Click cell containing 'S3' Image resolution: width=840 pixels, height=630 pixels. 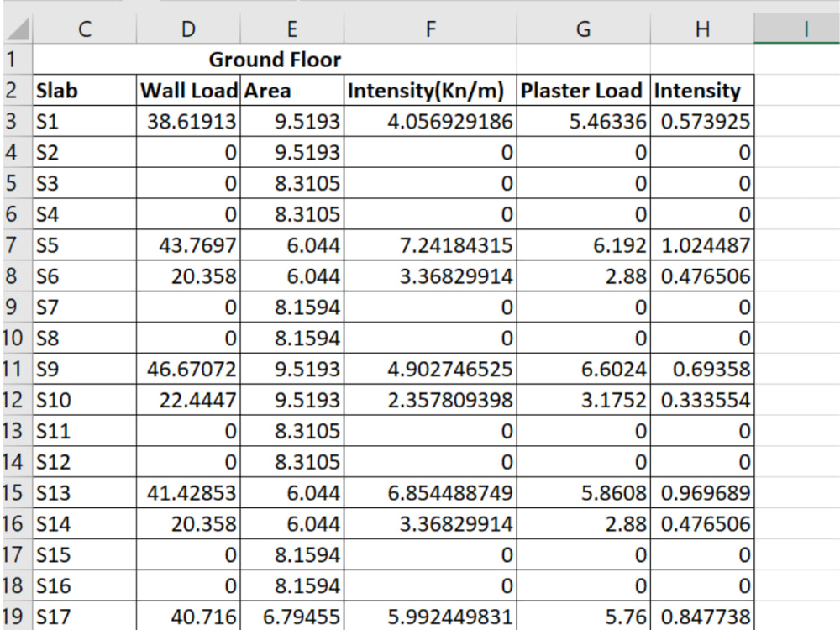85,183
